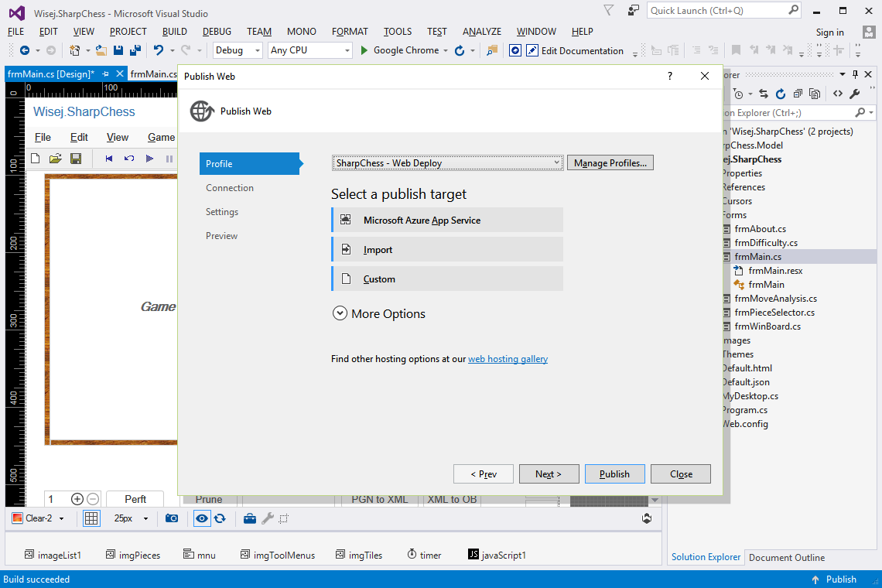
Task: Click the Save All toolbar icon
Action: (135, 50)
